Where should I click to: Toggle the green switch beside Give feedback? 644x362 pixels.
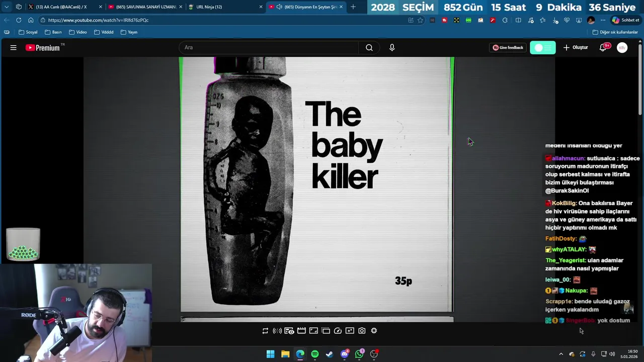543,48
